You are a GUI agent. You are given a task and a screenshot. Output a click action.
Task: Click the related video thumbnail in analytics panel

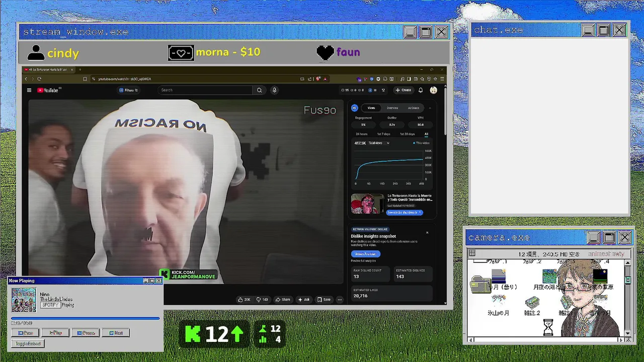click(x=367, y=204)
